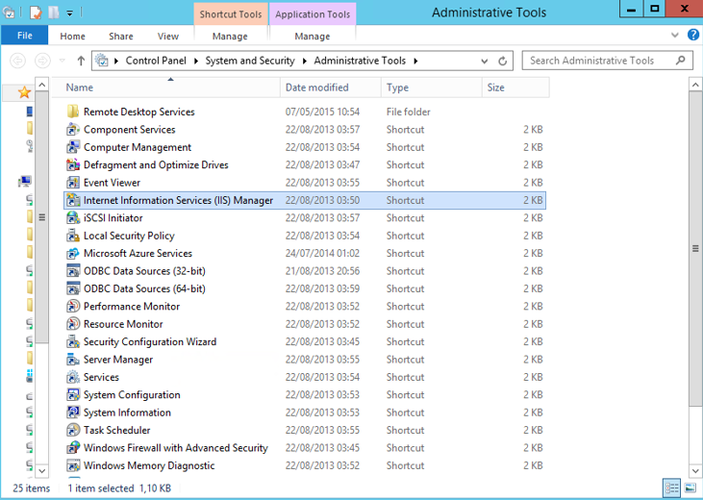Open the Help question mark icon
Viewport: 703px width, 500px height.
[693, 35]
